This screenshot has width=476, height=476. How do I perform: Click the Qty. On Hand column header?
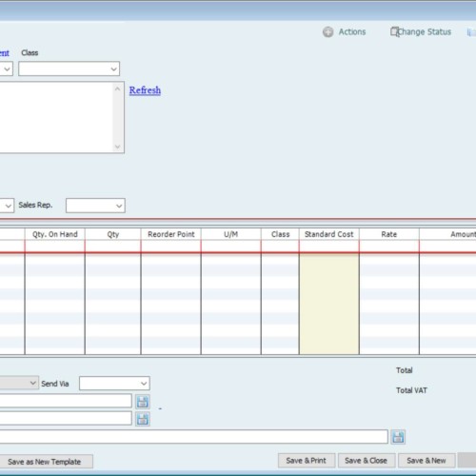tap(54, 234)
